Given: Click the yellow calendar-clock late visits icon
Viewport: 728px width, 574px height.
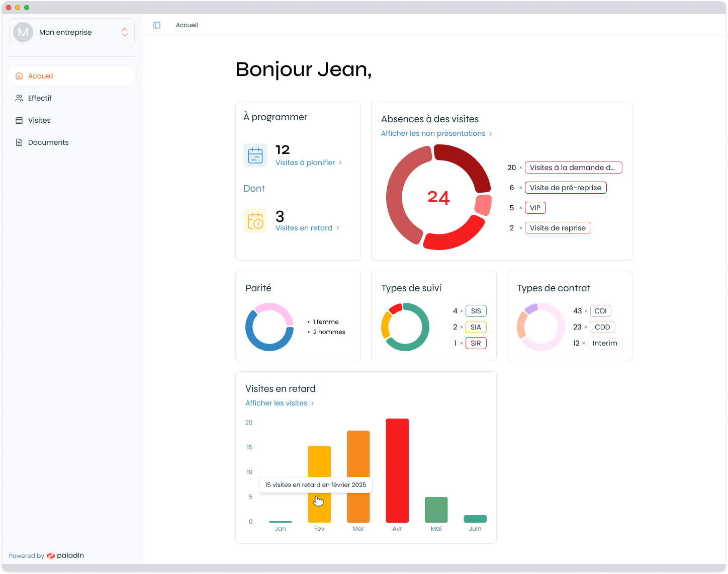Looking at the screenshot, I should point(255,221).
